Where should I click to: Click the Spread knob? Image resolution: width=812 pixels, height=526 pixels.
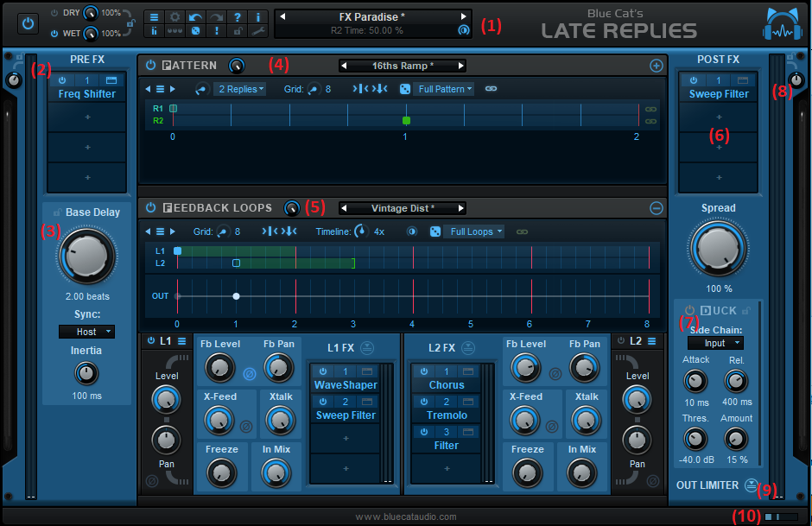[718, 249]
